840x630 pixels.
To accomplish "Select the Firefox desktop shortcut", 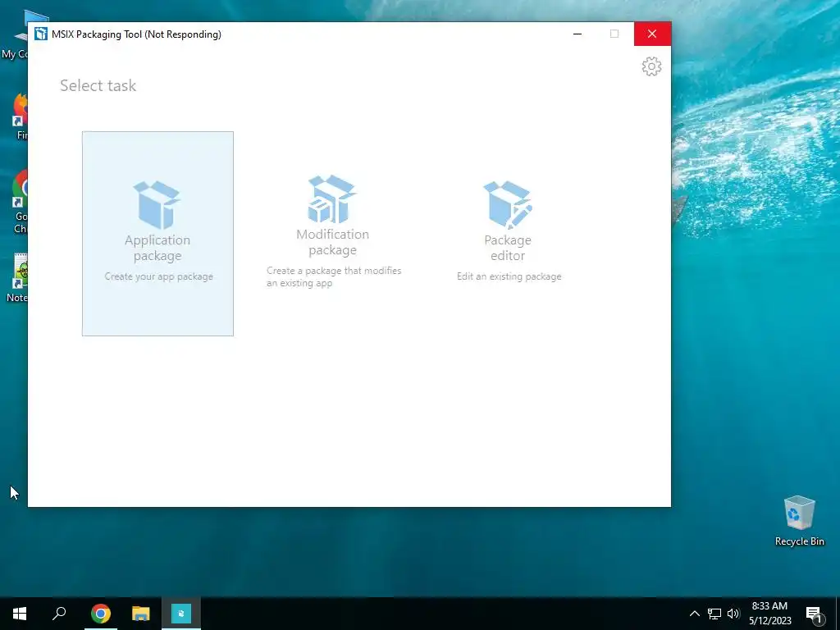I will pos(21,116).
